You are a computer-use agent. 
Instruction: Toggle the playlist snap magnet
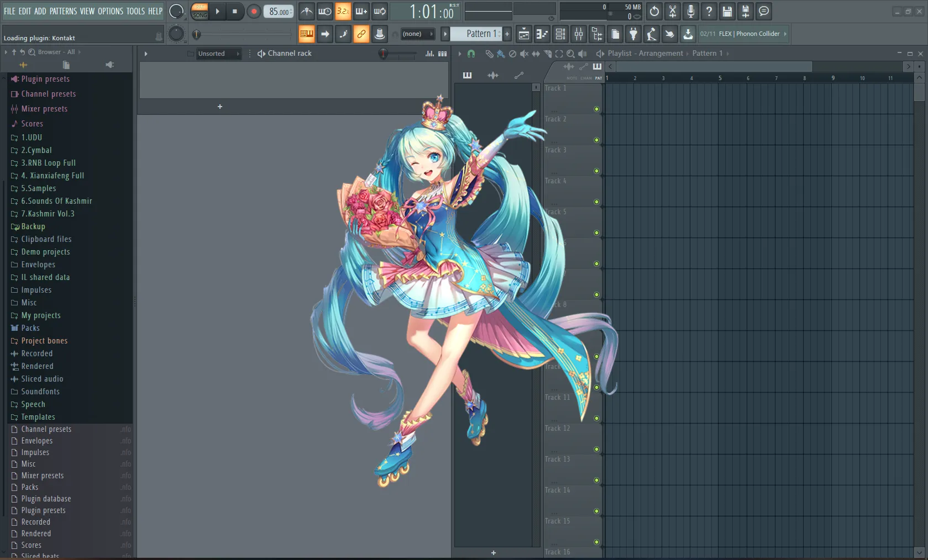pos(471,54)
